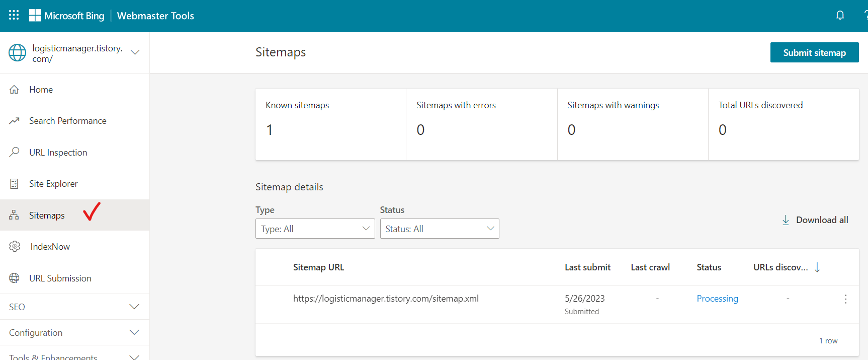The image size is (868, 360).
Task: Click the Sitemap URL column header
Action: pos(319,267)
